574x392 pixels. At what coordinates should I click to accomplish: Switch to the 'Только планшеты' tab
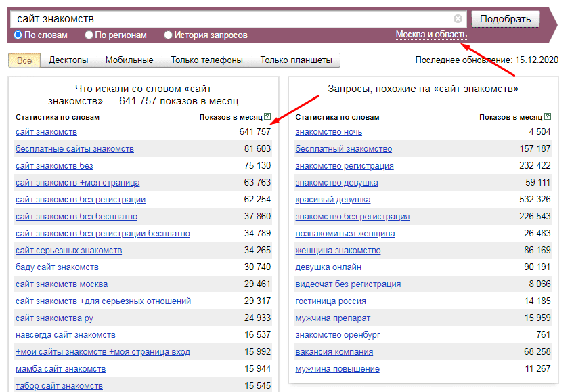click(296, 60)
